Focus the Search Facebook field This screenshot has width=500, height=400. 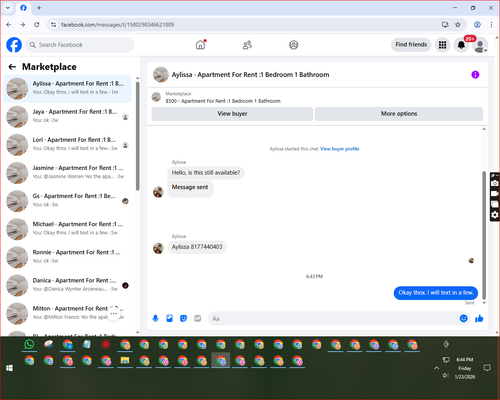pos(80,45)
